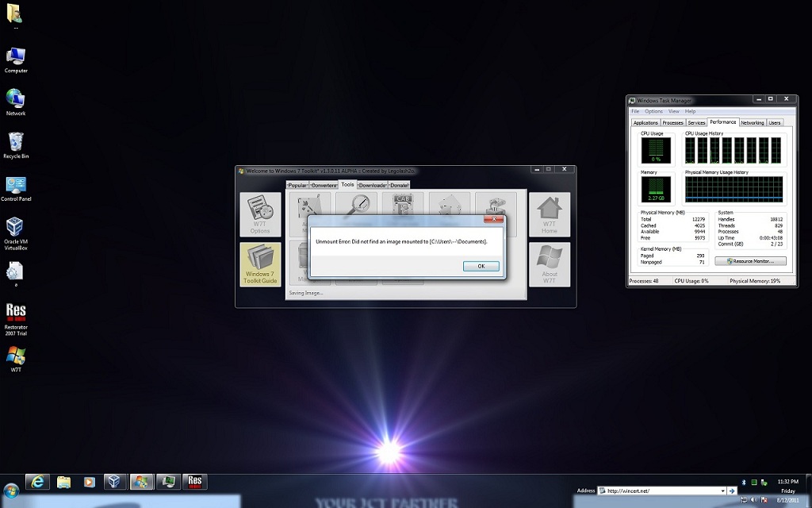Click the network tray icon
The height and width of the screenshot is (508, 812).
[x=744, y=500]
